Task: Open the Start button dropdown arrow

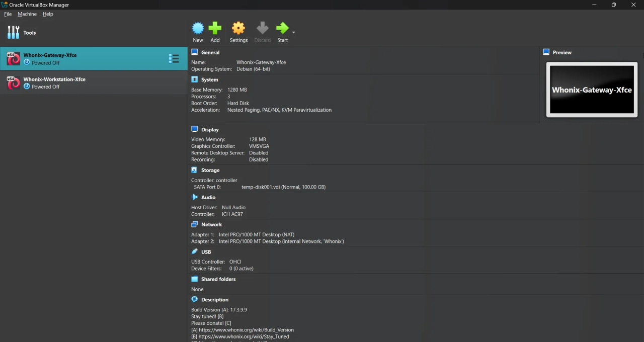Action: [x=293, y=33]
